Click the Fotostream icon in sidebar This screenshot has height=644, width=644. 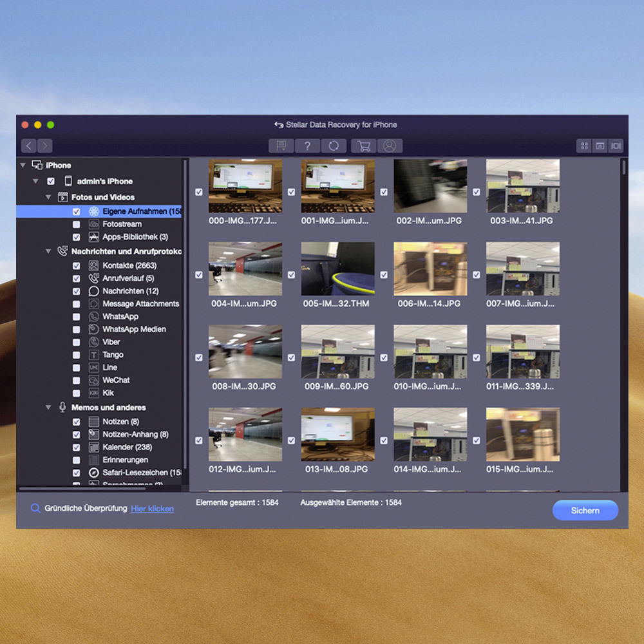pos(93,224)
